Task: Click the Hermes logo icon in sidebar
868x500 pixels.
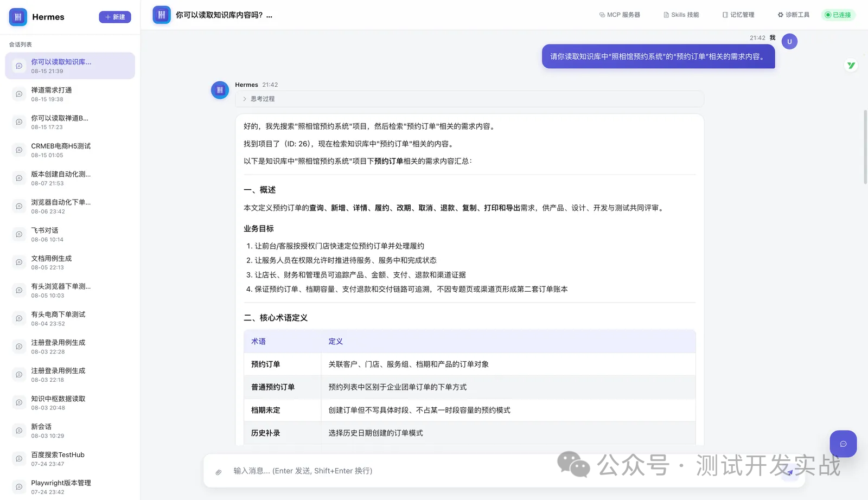Action: [18, 17]
